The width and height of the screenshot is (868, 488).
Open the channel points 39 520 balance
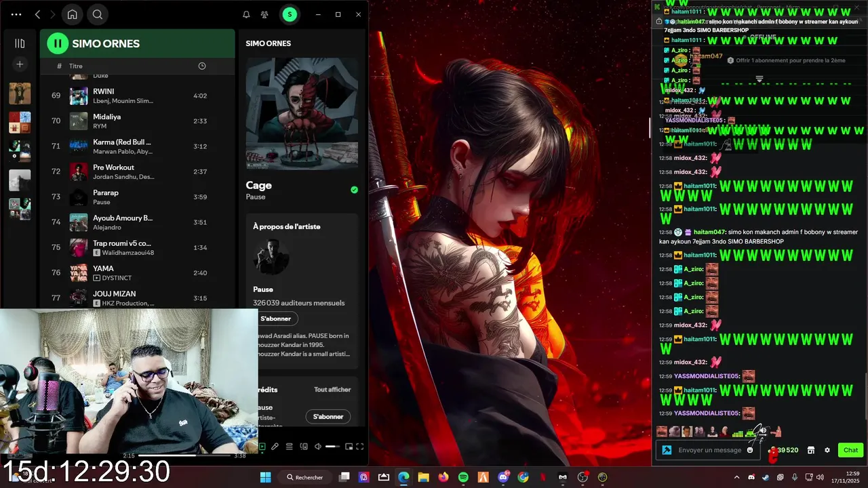coord(784,450)
